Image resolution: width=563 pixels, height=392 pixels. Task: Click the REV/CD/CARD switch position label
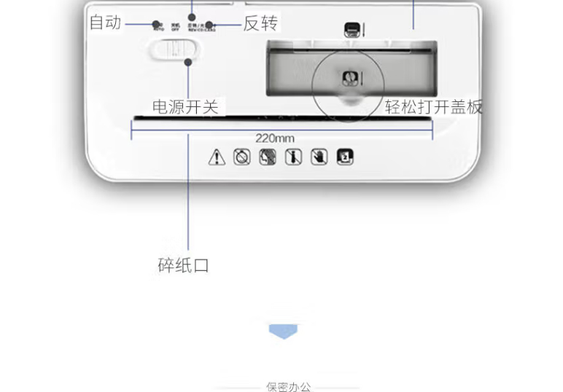(x=202, y=28)
